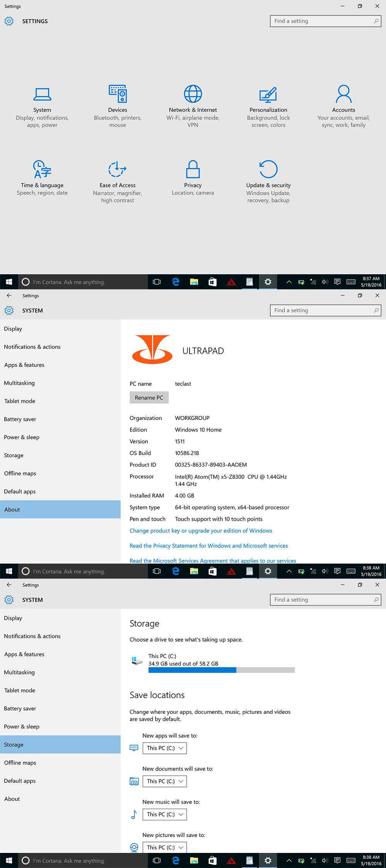Click the C: drive storage usage bar
Viewport: 386px width, 868px height.
[222, 670]
